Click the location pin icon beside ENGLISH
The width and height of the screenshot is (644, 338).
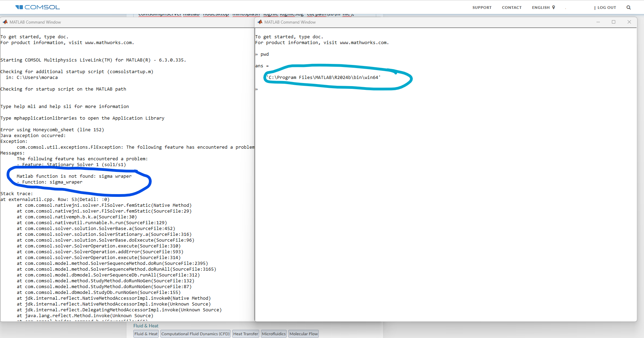tap(554, 8)
